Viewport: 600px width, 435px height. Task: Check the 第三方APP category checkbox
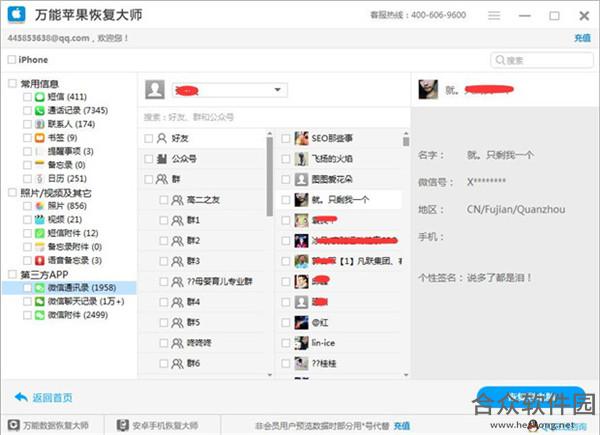pos(13,274)
